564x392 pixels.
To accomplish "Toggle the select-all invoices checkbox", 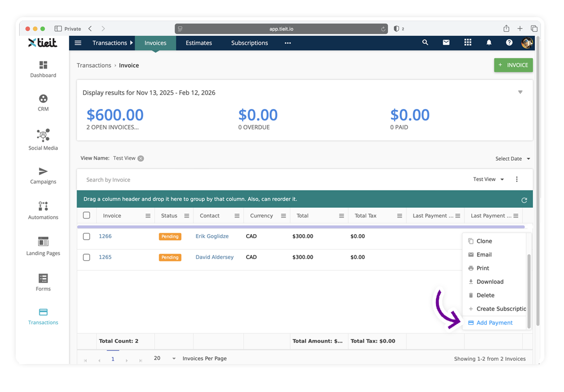I will click(x=86, y=215).
